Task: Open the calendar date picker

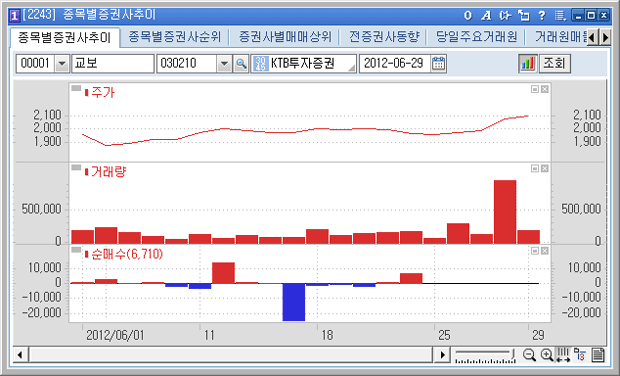Action: tap(438, 64)
